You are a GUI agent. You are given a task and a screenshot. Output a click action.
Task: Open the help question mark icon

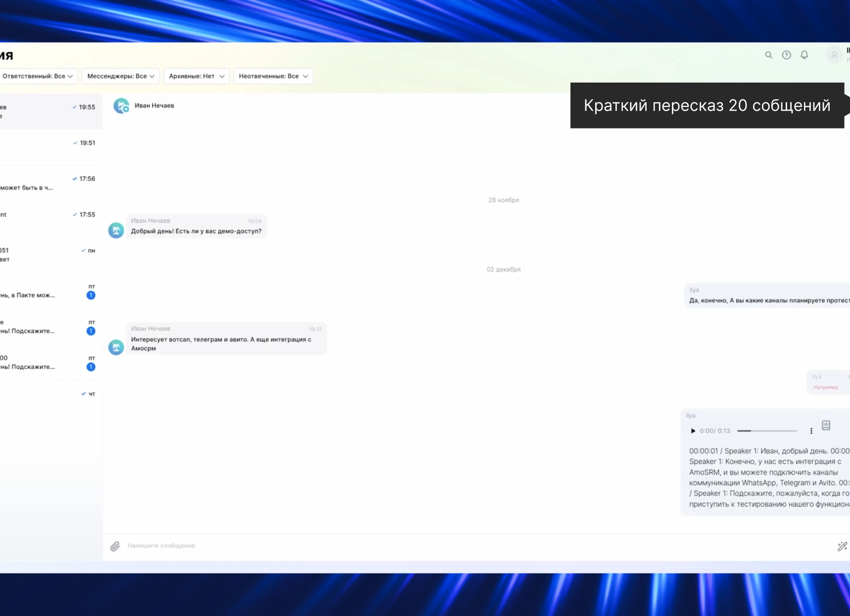click(x=786, y=55)
